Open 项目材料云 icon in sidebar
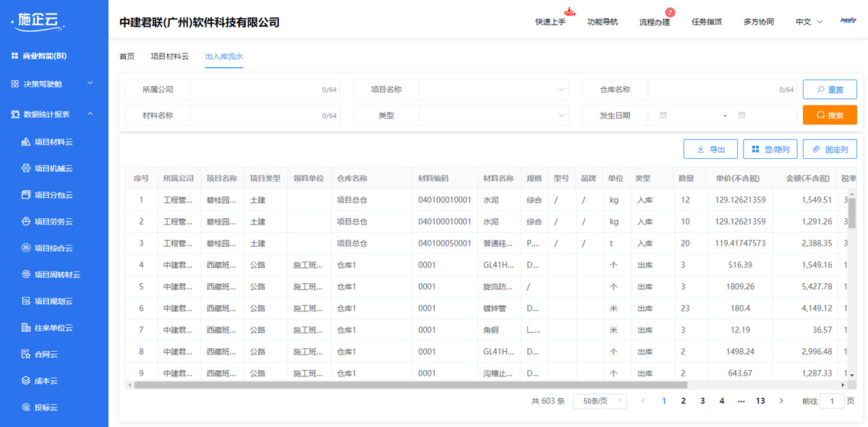The image size is (868, 427). coord(26,142)
